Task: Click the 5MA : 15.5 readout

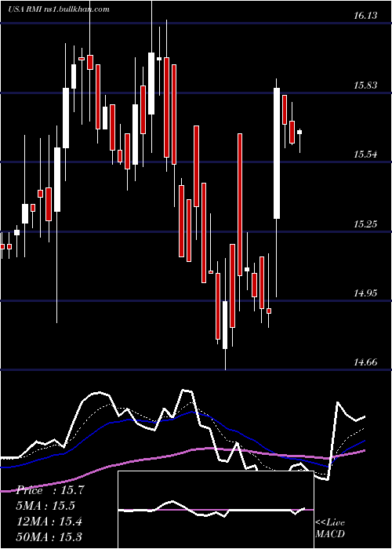Action: [45, 506]
